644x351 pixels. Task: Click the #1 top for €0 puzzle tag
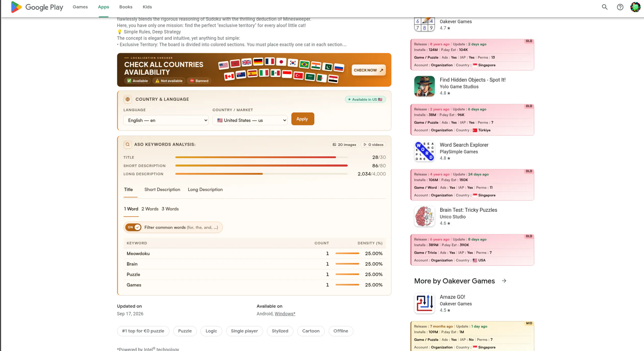click(143, 331)
